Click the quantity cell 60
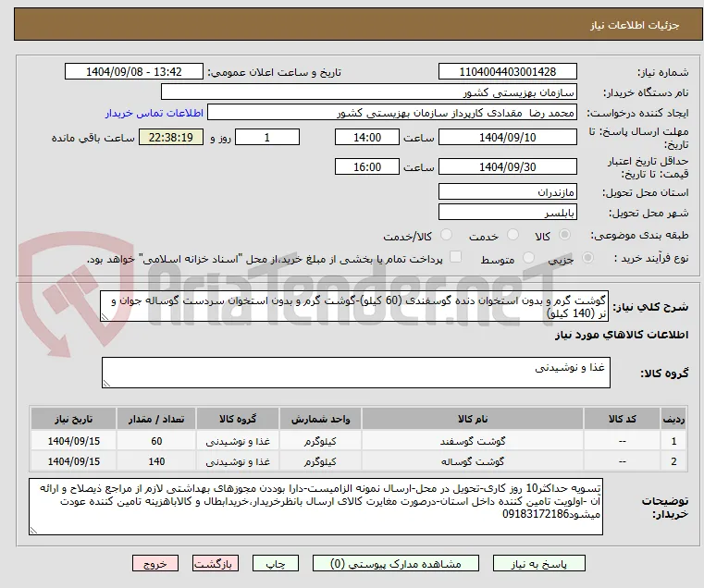 click(156, 441)
